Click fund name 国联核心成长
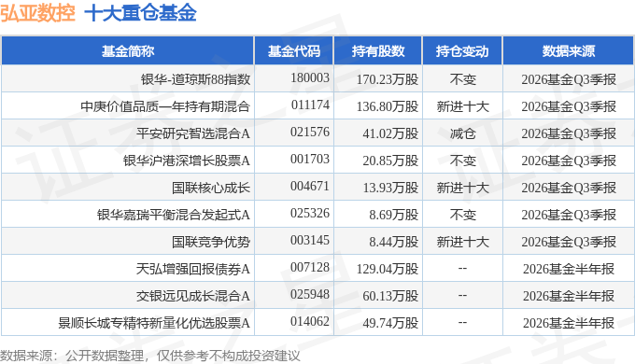The height and width of the screenshot is (364, 635). point(211,188)
